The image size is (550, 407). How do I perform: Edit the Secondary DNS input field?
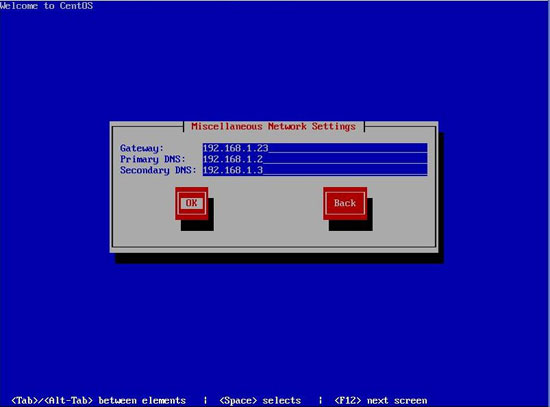(x=315, y=170)
